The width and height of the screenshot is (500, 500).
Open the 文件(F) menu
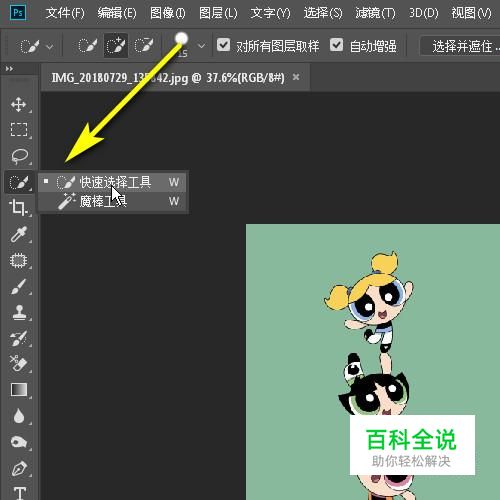click(x=65, y=13)
